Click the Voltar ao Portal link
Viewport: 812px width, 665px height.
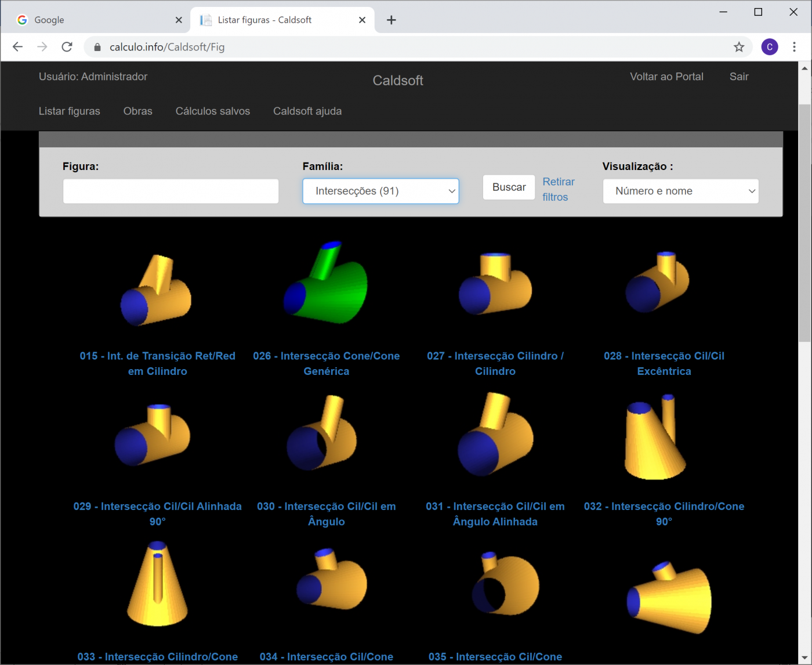coord(666,77)
